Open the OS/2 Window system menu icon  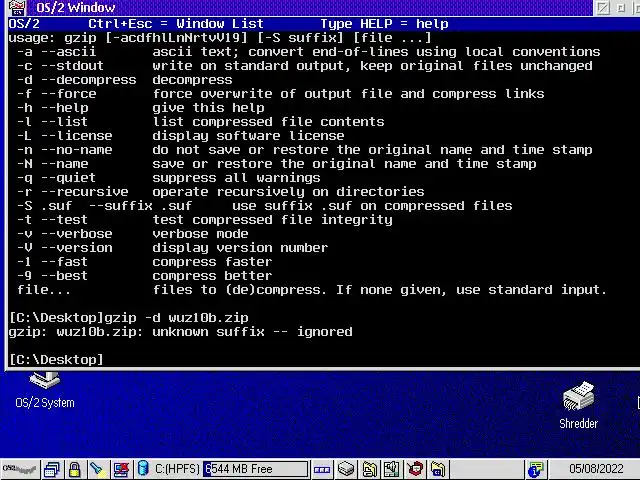click(x=16, y=7)
